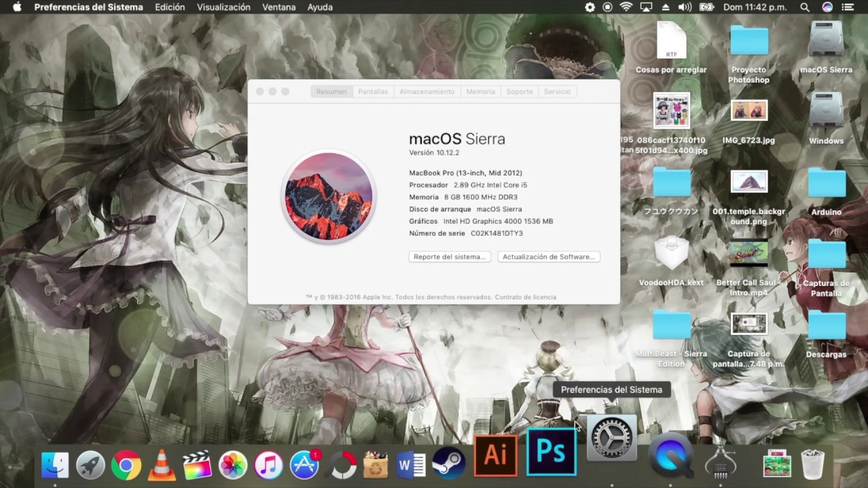
Task: Launch Google Chrome from the Dock
Action: (x=126, y=465)
